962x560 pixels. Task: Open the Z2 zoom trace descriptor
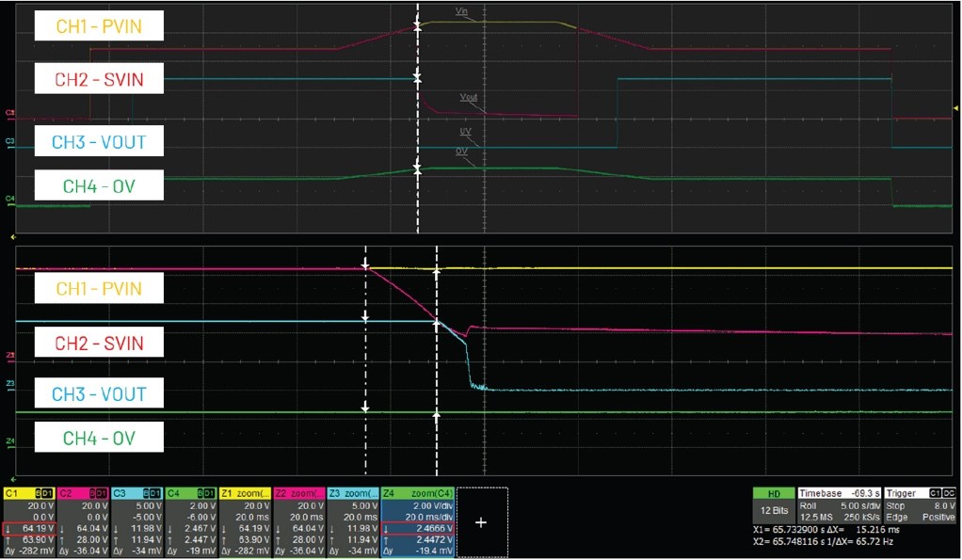[297, 522]
